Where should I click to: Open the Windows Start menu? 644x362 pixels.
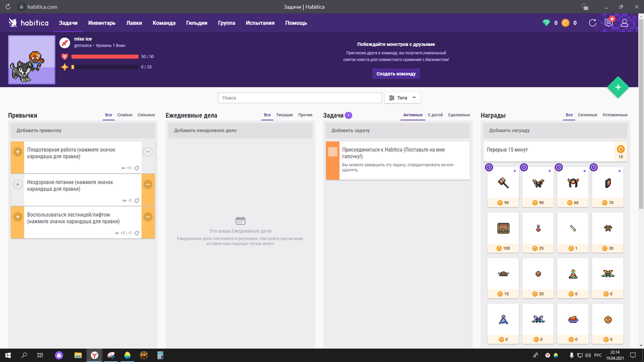(8, 355)
